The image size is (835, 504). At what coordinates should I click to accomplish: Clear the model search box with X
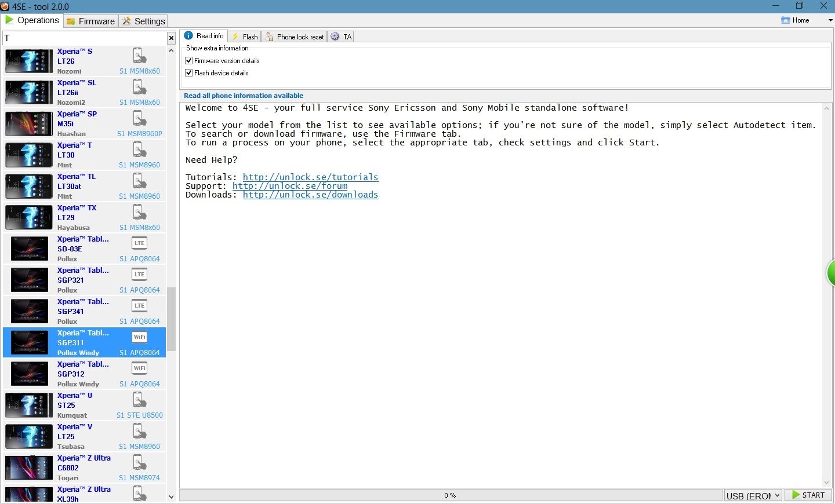[x=171, y=38]
